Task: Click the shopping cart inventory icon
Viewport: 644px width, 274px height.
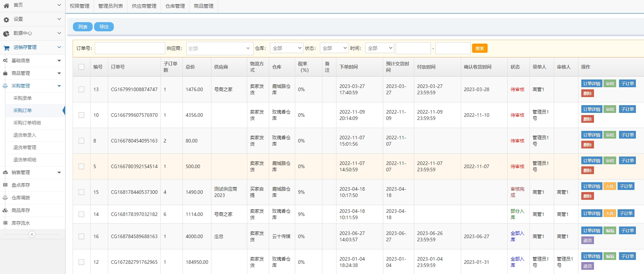Action: [x=6, y=48]
